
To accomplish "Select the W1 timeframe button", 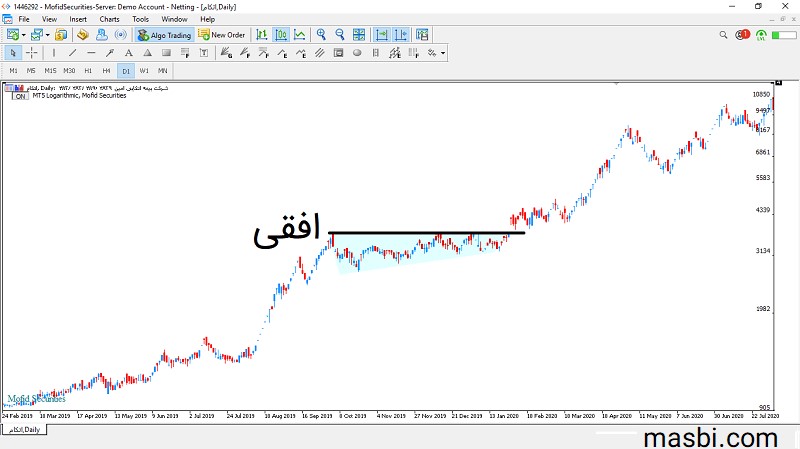I will (x=144, y=71).
